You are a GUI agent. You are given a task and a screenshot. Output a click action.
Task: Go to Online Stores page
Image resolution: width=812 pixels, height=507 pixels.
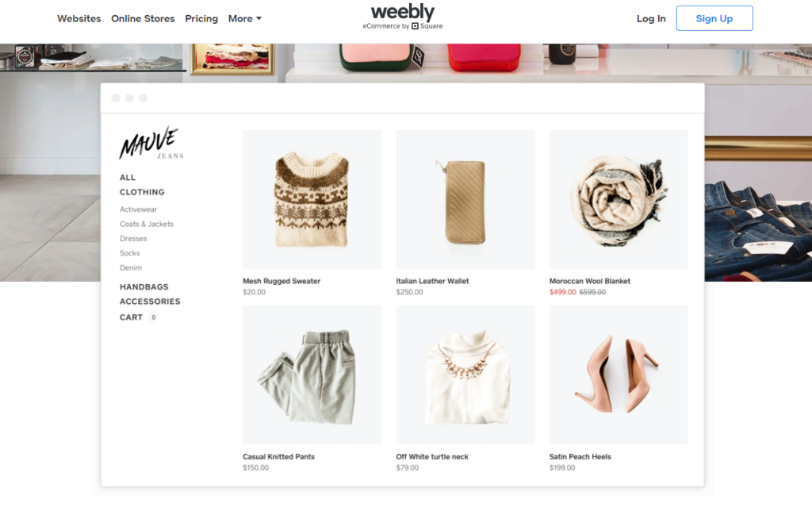point(143,19)
